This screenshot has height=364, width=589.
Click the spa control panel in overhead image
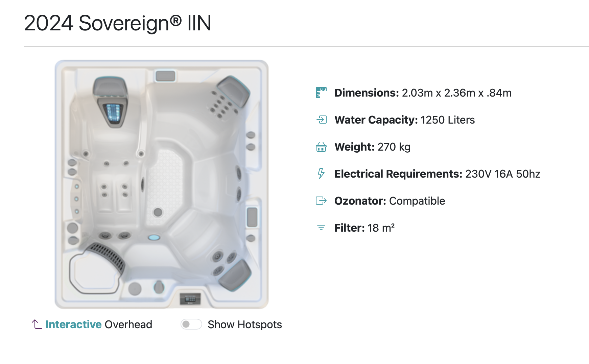190,299
